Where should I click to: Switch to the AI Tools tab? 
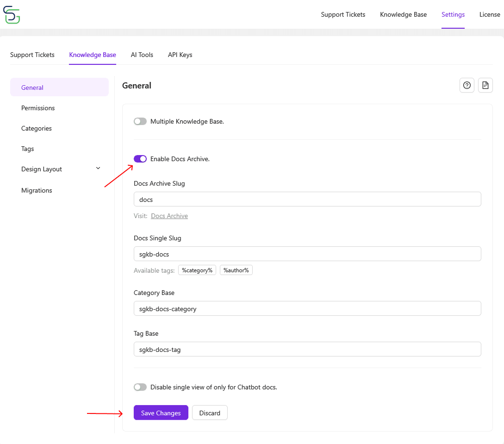pos(142,55)
